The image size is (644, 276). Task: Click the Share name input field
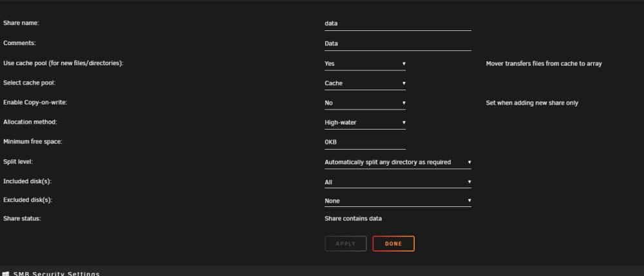coord(397,23)
